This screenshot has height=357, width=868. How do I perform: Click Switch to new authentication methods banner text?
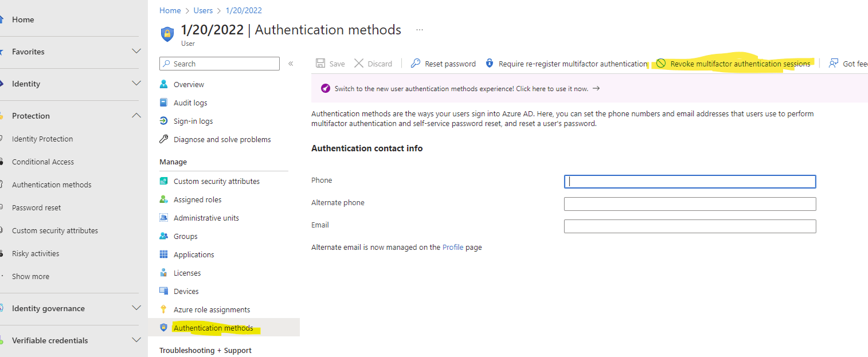pos(462,89)
